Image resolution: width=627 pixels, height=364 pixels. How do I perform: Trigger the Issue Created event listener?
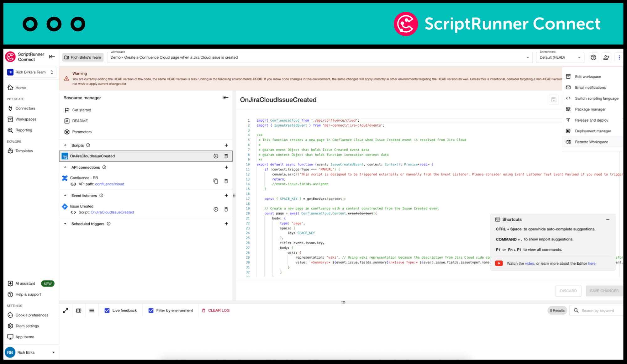[x=216, y=209]
